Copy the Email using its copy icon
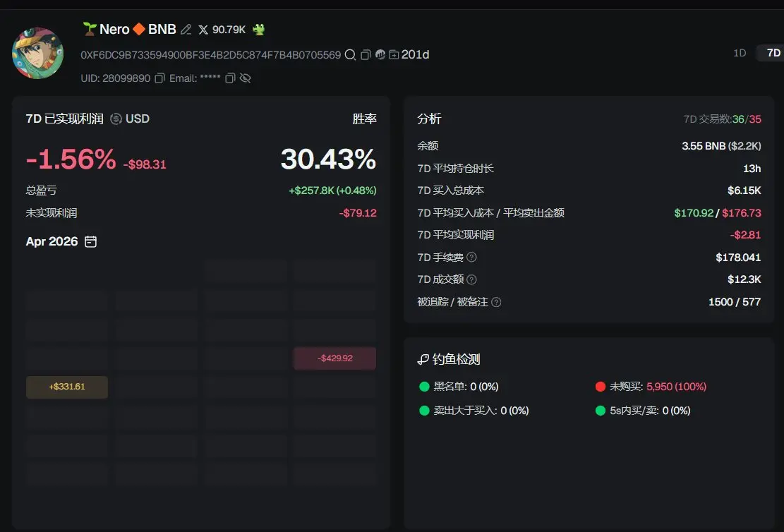Image resolution: width=784 pixels, height=532 pixels. coord(230,78)
